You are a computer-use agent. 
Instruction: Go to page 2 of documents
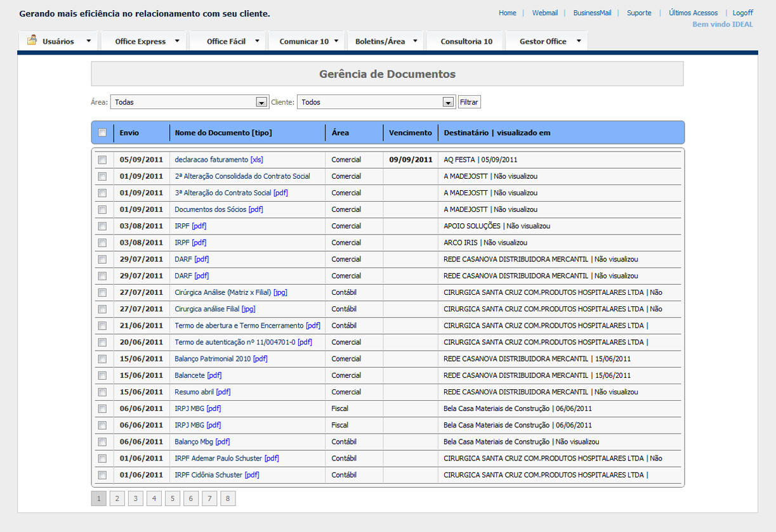117,498
